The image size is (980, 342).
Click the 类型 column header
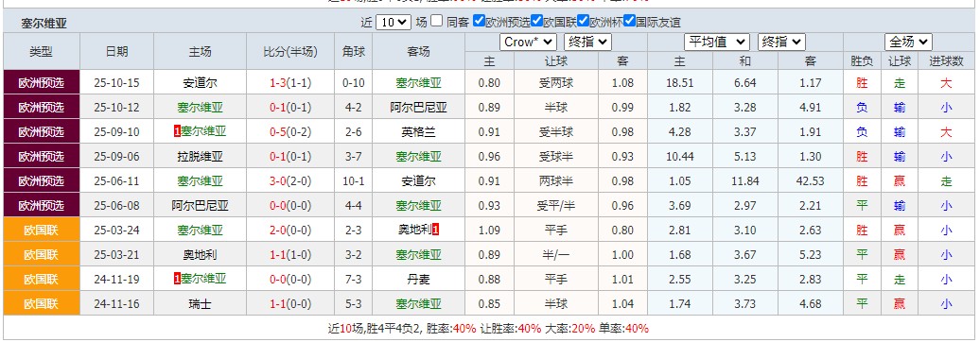coord(42,51)
